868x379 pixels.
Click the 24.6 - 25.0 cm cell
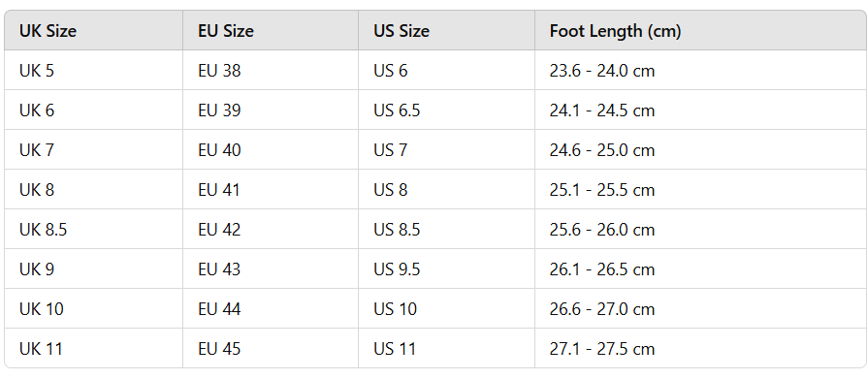point(699,150)
